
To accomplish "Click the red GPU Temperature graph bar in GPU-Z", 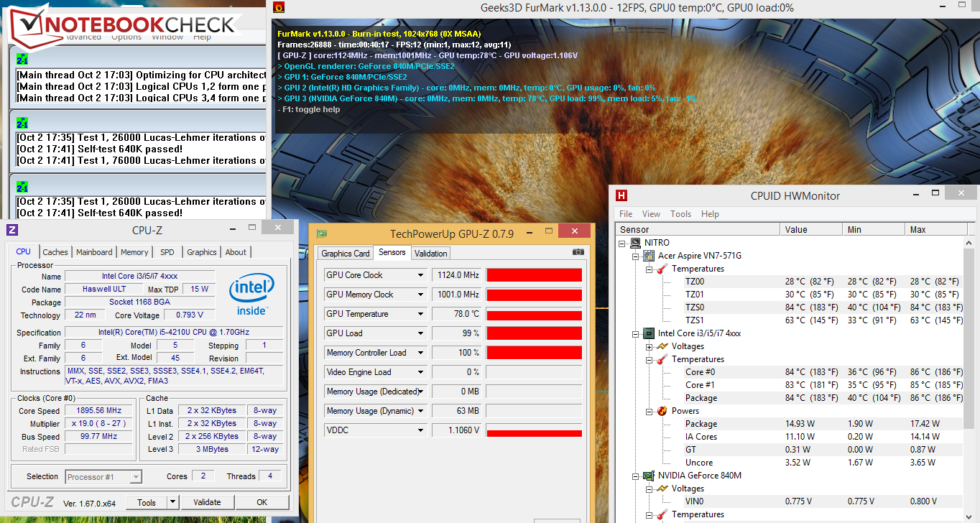I will (534, 315).
